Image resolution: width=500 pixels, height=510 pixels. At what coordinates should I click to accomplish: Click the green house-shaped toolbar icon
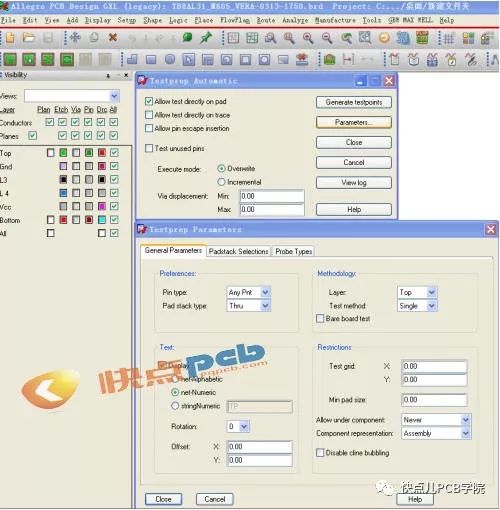tap(329, 60)
